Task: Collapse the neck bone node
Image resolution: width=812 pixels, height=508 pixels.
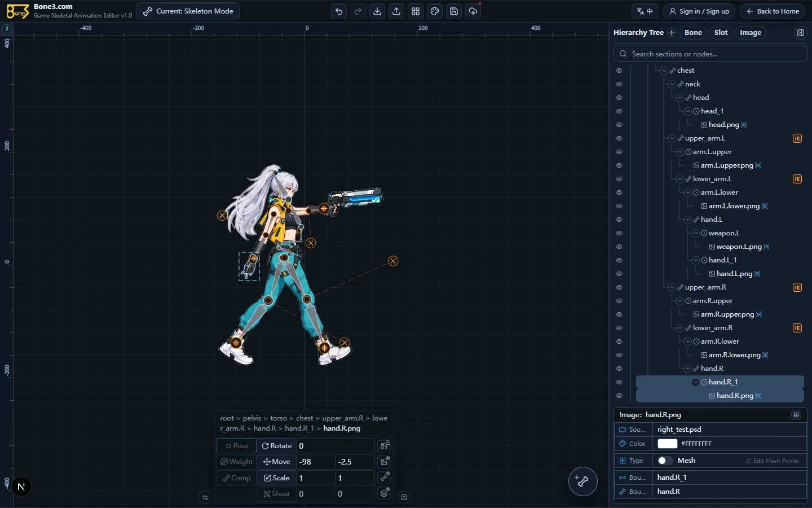Action: [x=672, y=84]
